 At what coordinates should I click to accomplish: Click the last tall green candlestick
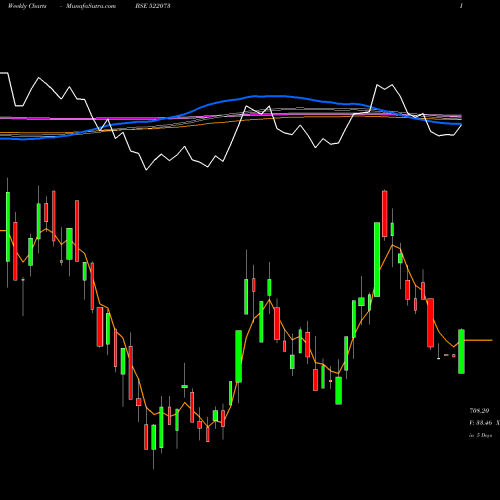[461, 351]
